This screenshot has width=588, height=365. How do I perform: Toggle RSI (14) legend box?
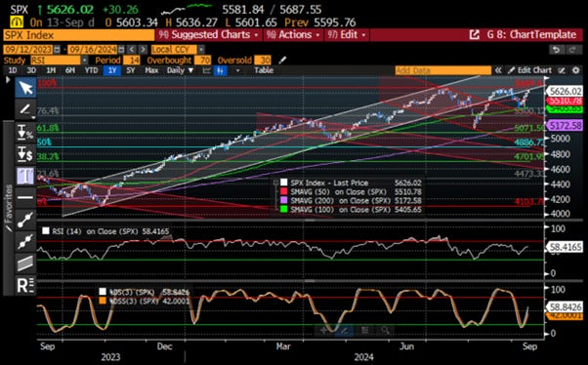46,231
